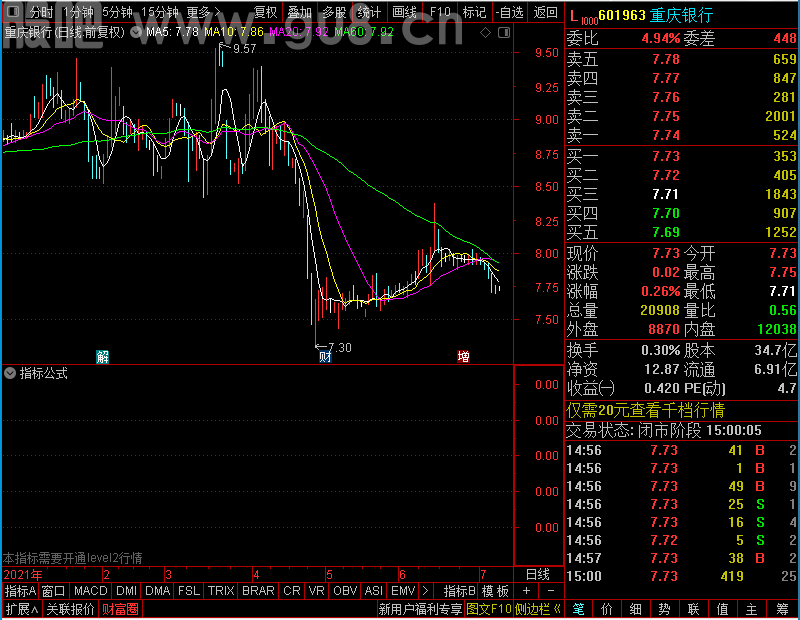Screen dimensions: 800x620
Task: Toggle the side panel icon above the chart
Action: click(504, 33)
